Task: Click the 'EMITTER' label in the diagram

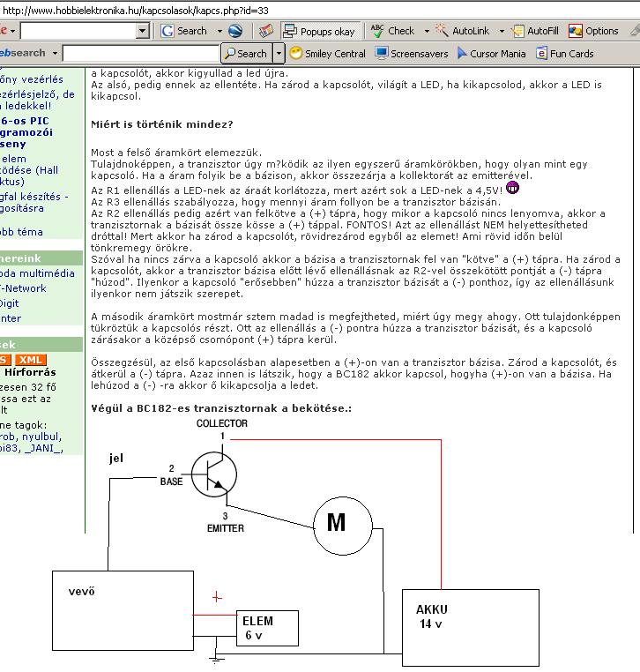Action: coord(226,528)
